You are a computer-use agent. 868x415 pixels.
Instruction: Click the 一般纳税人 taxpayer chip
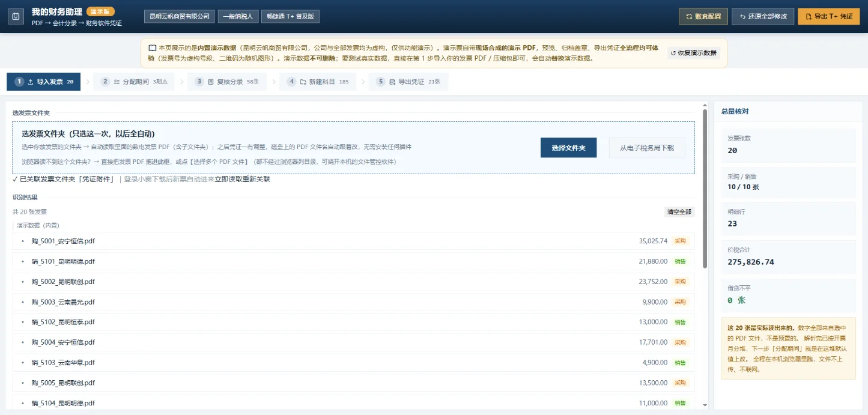click(x=238, y=16)
